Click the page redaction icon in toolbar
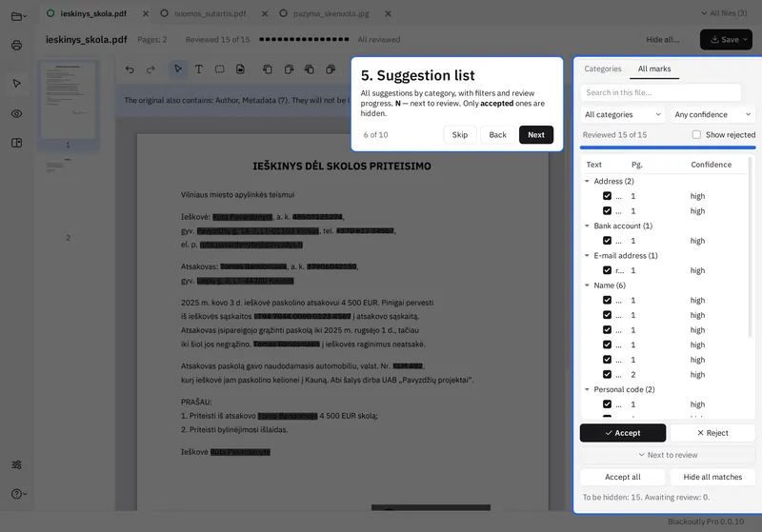Screen dimensions: 762x532 pyautogui.click(x=241, y=69)
